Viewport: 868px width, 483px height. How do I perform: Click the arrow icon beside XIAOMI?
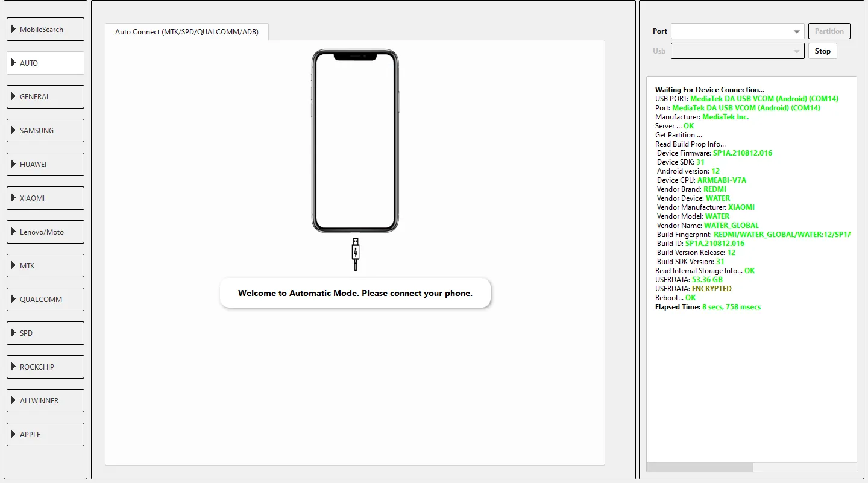(14, 198)
